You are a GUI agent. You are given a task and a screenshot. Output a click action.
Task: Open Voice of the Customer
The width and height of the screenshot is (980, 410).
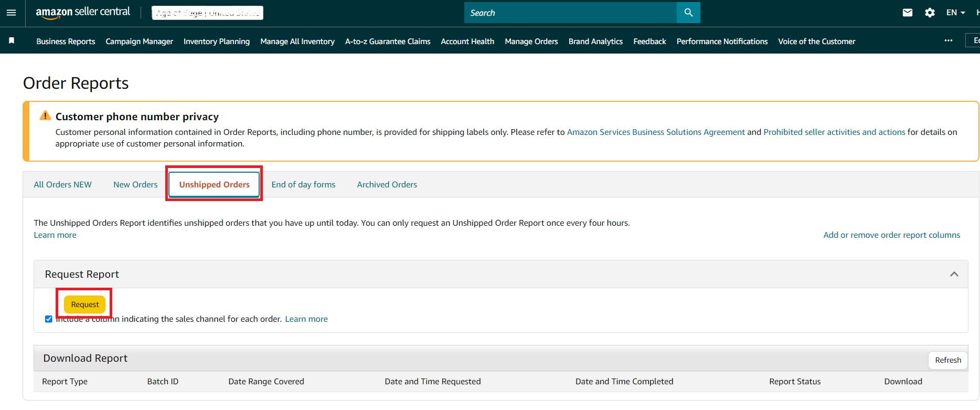coord(817,41)
